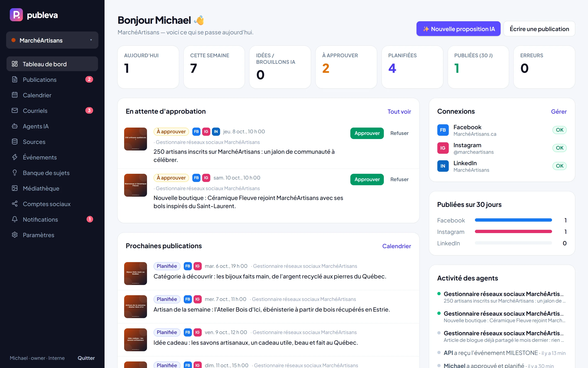Click the Notifications bell icon
The height and width of the screenshot is (368, 588).
[x=15, y=219]
